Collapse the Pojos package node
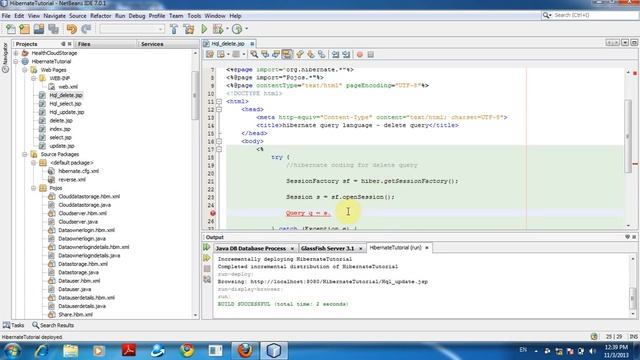This screenshot has height=360, width=640. point(34,188)
